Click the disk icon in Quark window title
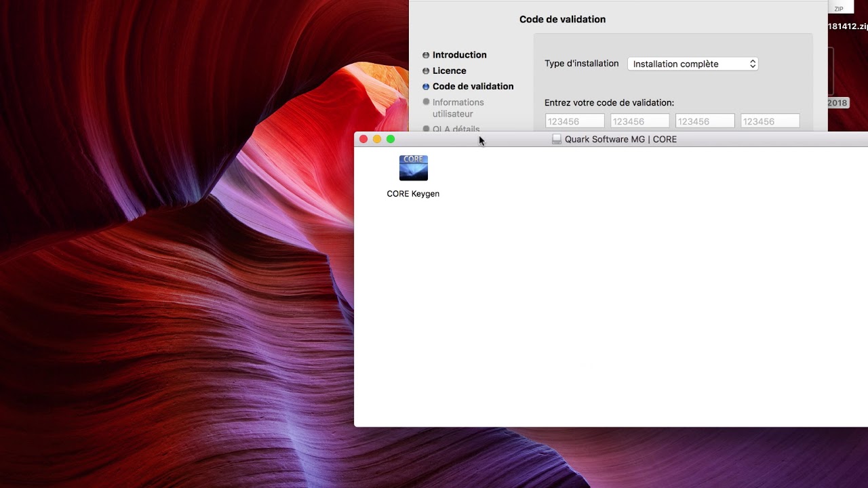The width and height of the screenshot is (868, 488). (x=557, y=139)
